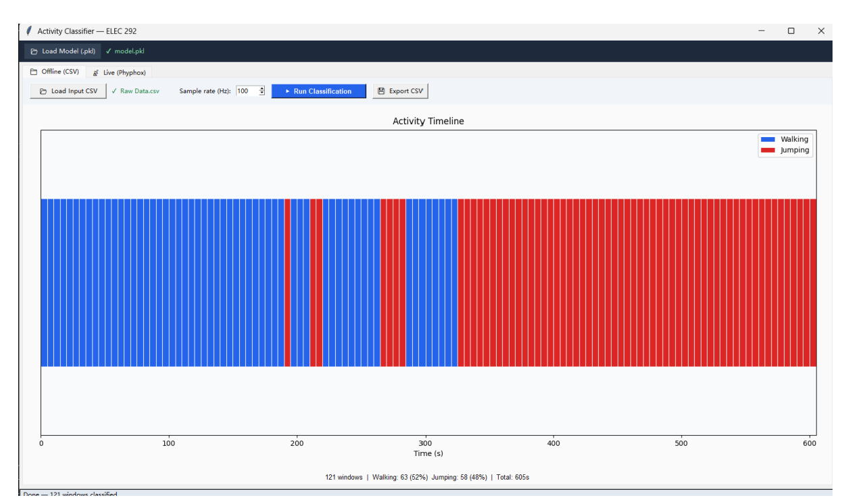Click the folder icon on Load Input CSV
Image resolution: width=842 pixels, height=504 pixels.
pyautogui.click(x=43, y=91)
